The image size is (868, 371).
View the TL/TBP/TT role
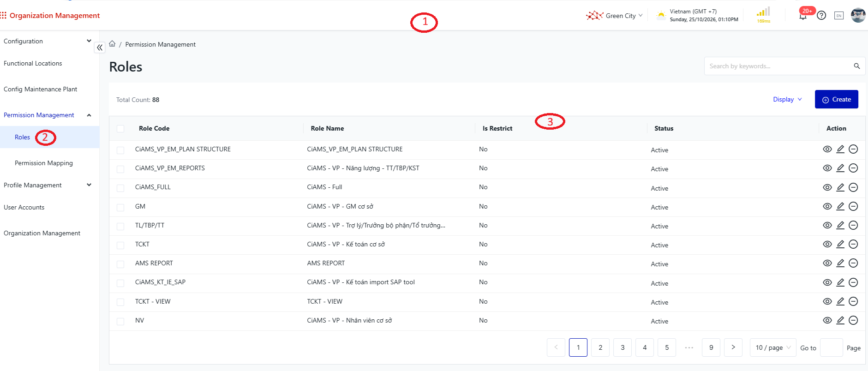pos(827,225)
